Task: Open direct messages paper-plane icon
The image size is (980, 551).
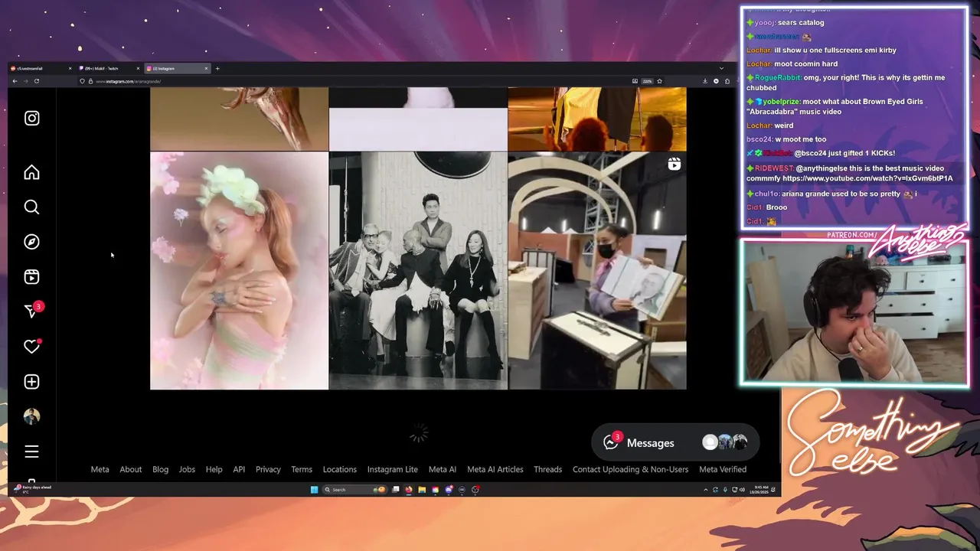Action: click(31, 311)
